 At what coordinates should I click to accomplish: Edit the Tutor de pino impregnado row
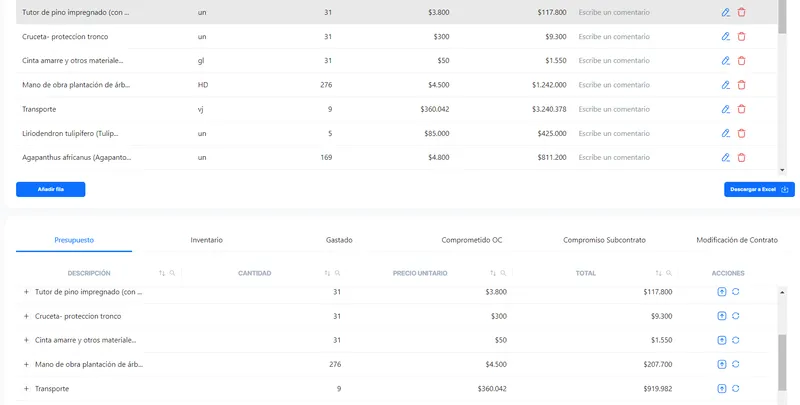pyautogui.click(x=726, y=12)
